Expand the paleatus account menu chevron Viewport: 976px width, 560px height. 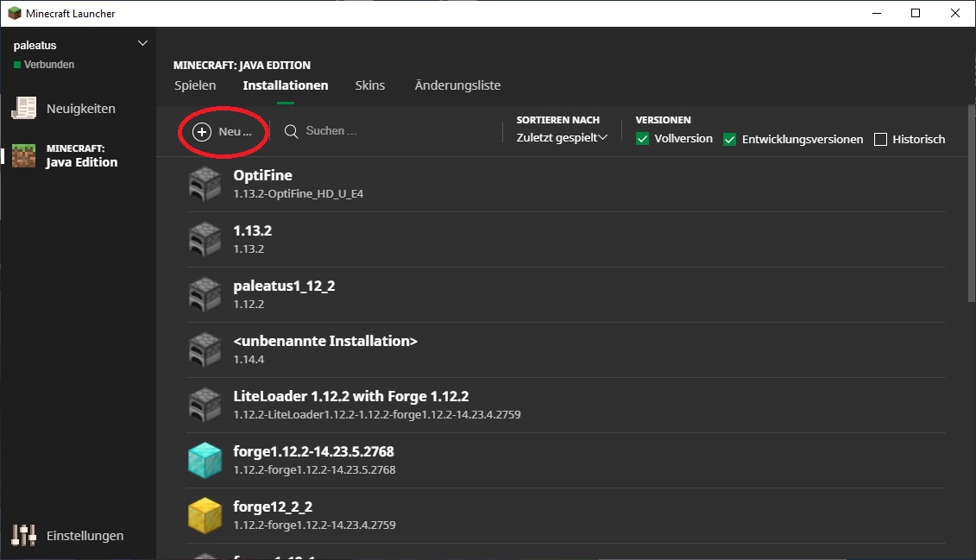point(142,43)
